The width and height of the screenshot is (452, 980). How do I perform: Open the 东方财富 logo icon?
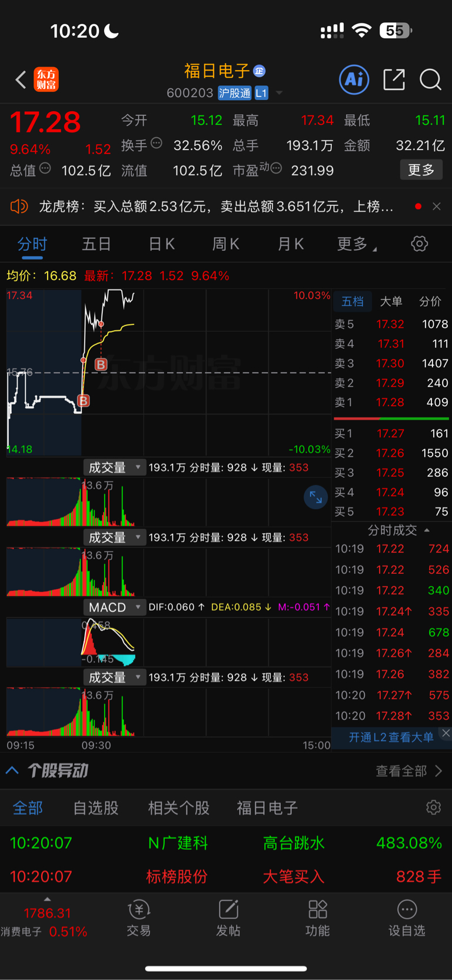tap(46, 79)
